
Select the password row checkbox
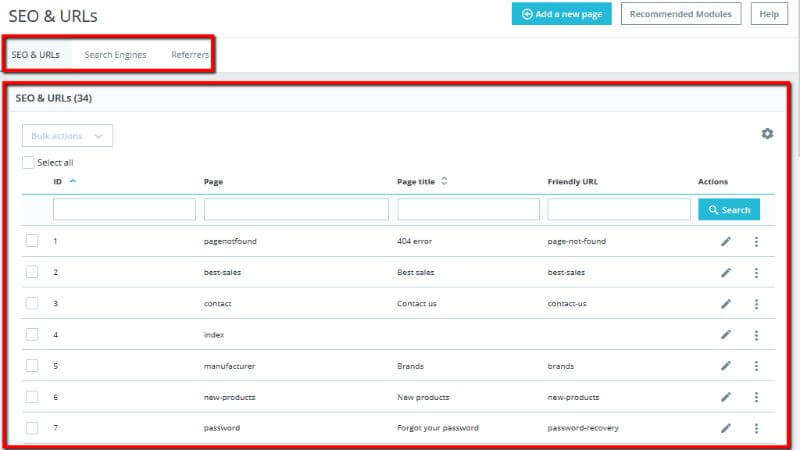point(32,428)
